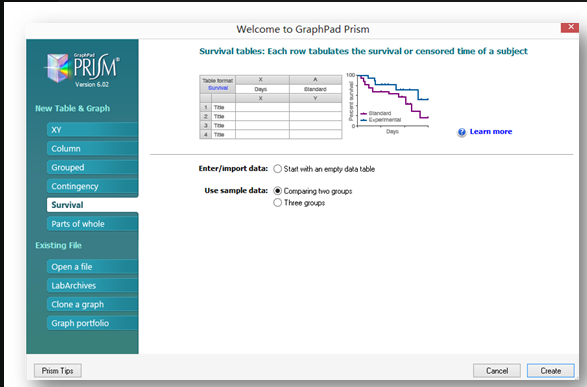Choose the Survival table type
Viewport: 587px width, 387px height.
click(92, 205)
